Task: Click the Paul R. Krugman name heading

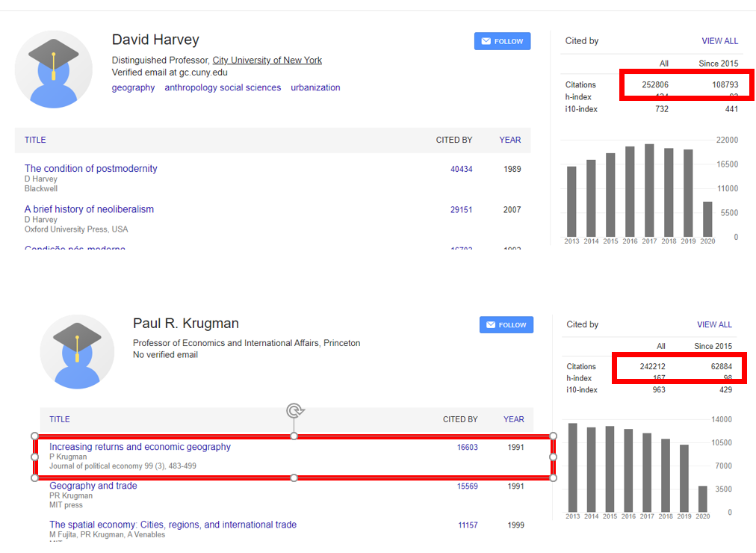Action: tap(185, 323)
